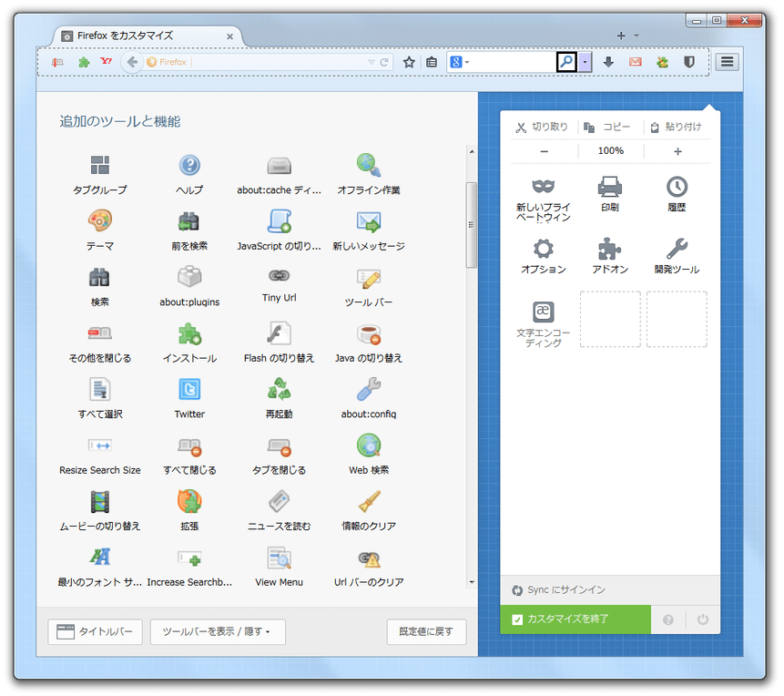Screen dimensions: 784x696
Task: Click the magnifier search go button
Action: tap(566, 62)
